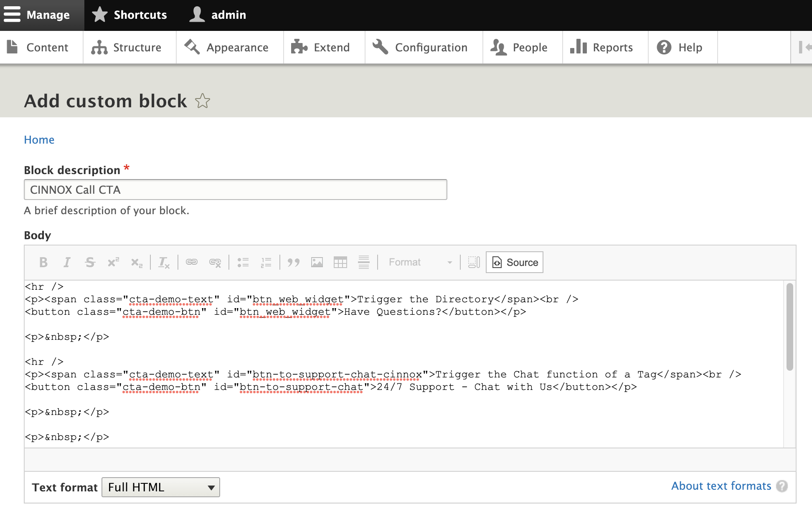Open the Structure menu item
The width and height of the screenshot is (812, 506).
[129, 48]
